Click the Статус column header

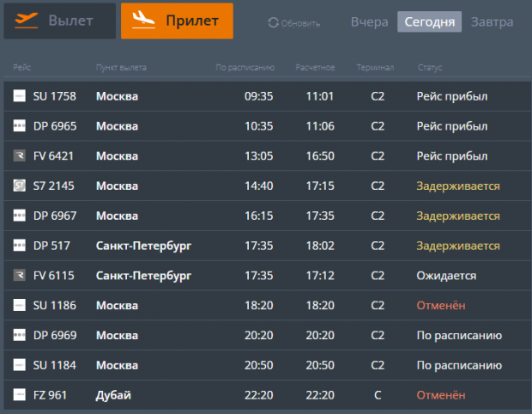(x=430, y=66)
